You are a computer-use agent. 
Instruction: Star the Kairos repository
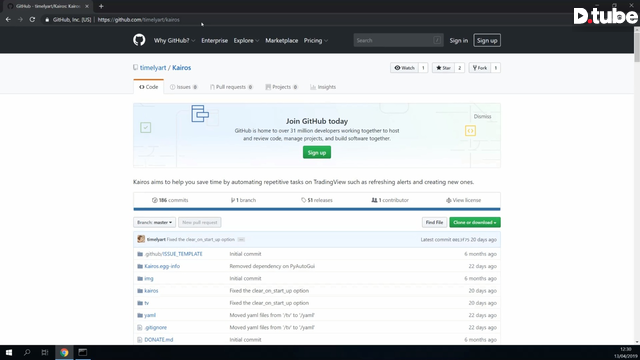[443, 68]
